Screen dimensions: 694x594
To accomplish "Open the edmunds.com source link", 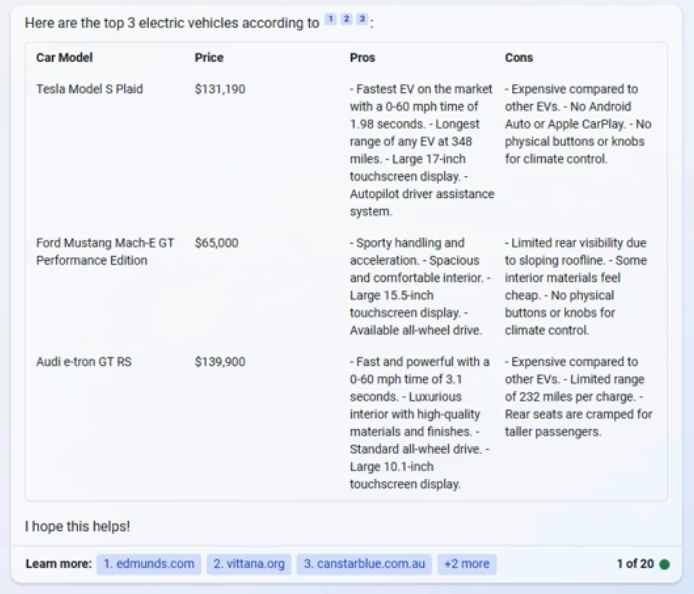I will point(149,564).
